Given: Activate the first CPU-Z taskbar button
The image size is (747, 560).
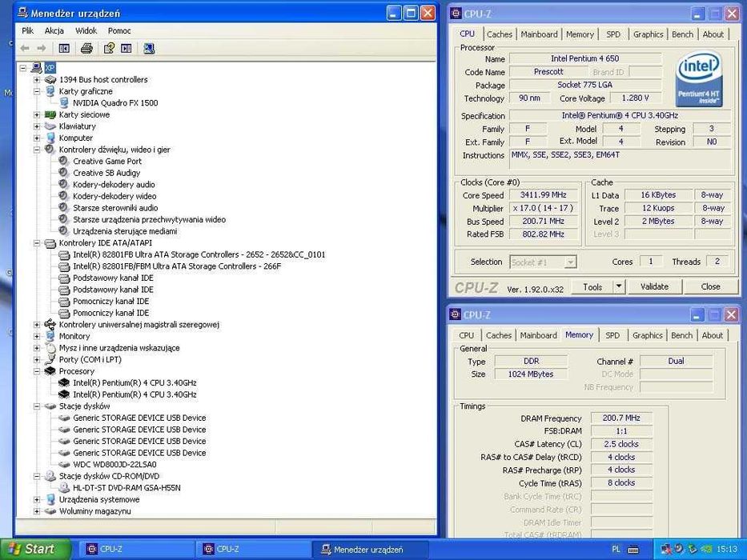Looking at the screenshot, I should point(136,549).
